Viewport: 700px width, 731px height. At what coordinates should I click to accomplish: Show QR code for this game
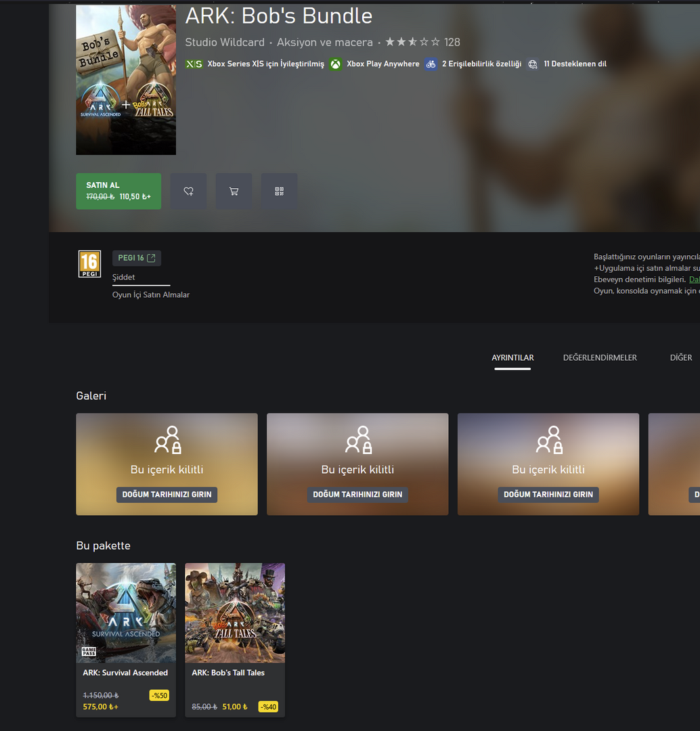point(280,191)
